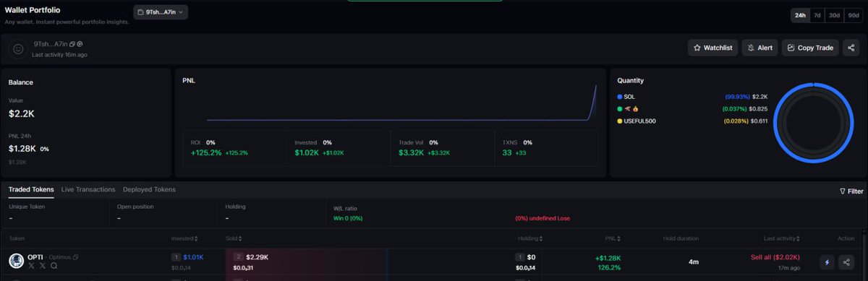Viewport: 868px width, 281px height.
Task: Create an Alert for this wallet
Action: tap(759, 48)
